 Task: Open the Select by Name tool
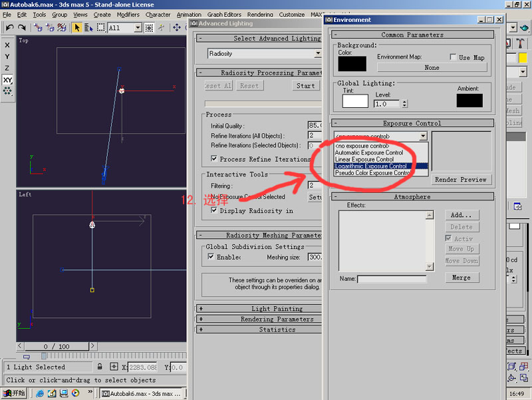[88, 27]
